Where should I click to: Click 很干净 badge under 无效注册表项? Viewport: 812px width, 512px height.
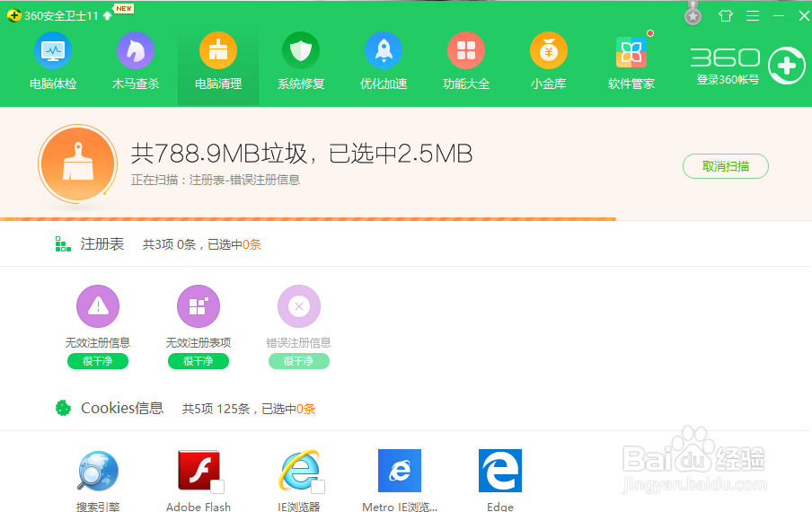pos(199,361)
